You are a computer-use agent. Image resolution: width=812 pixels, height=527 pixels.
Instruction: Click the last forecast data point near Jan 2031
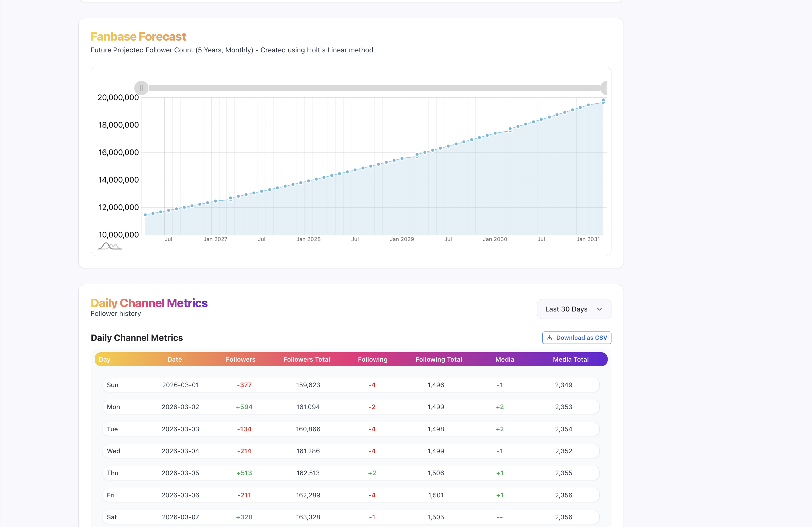click(x=603, y=100)
